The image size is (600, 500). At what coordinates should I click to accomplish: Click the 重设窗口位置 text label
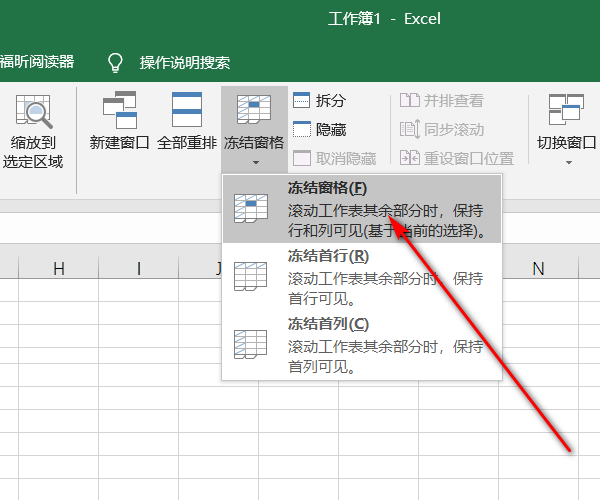click(x=469, y=158)
